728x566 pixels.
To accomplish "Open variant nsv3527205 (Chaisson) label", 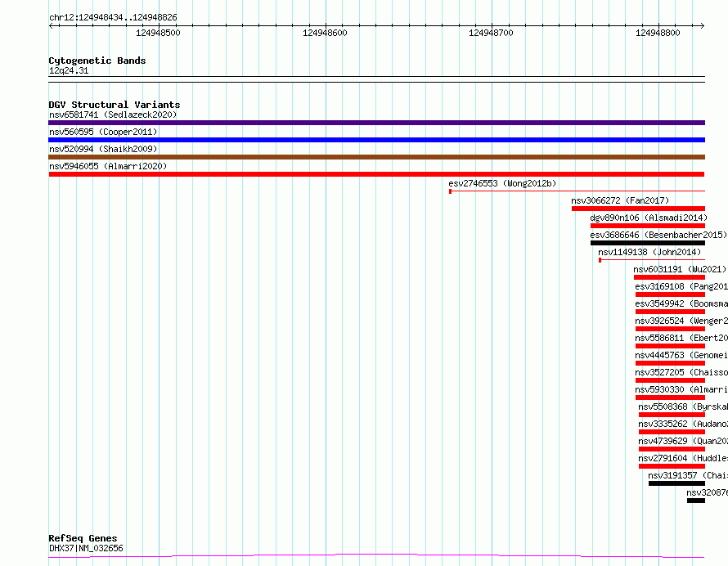I will click(x=681, y=372).
